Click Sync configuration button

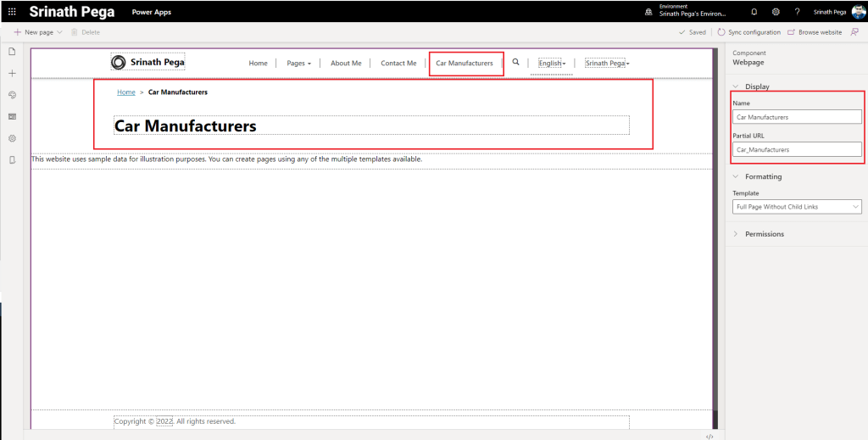[748, 32]
